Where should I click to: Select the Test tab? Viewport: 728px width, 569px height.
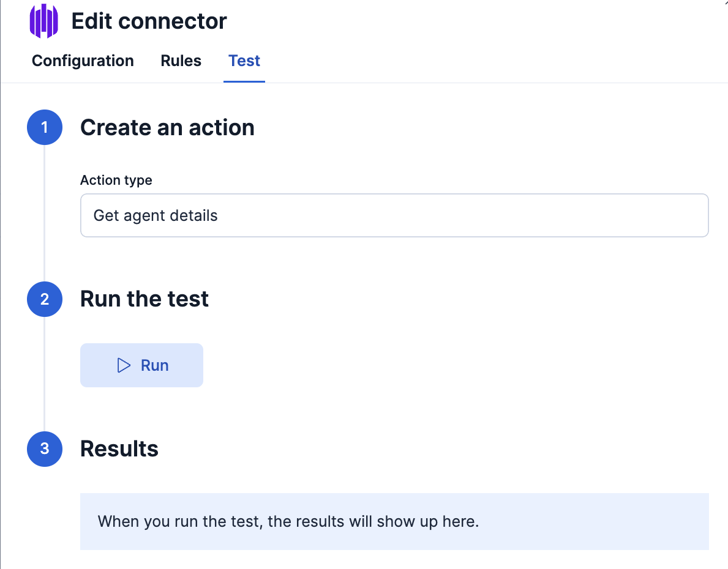click(244, 61)
